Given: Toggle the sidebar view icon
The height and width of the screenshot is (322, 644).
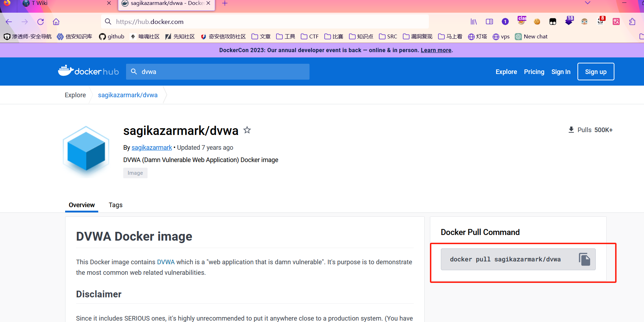Looking at the screenshot, I should tap(489, 22).
